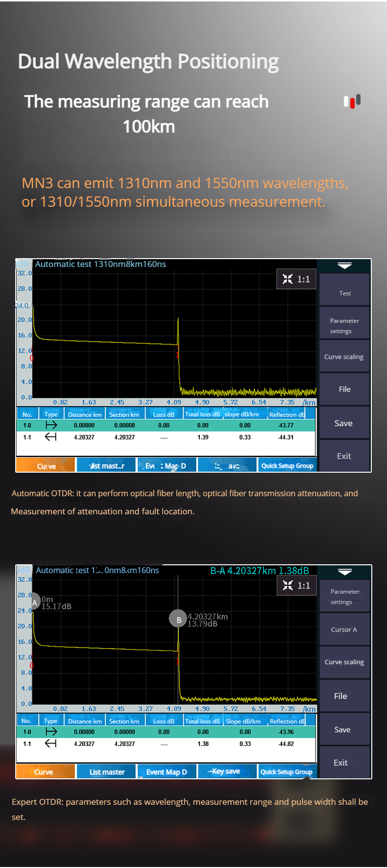387x868 pixels.
Task: Open the Quick Setup Group tab in the cursor screen
Action: (287, 772)
